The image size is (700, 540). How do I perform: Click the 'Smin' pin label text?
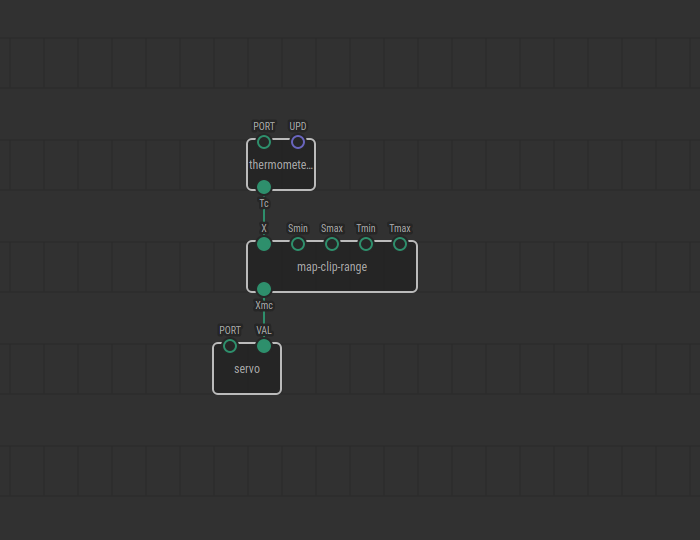[x=298, y=228]
